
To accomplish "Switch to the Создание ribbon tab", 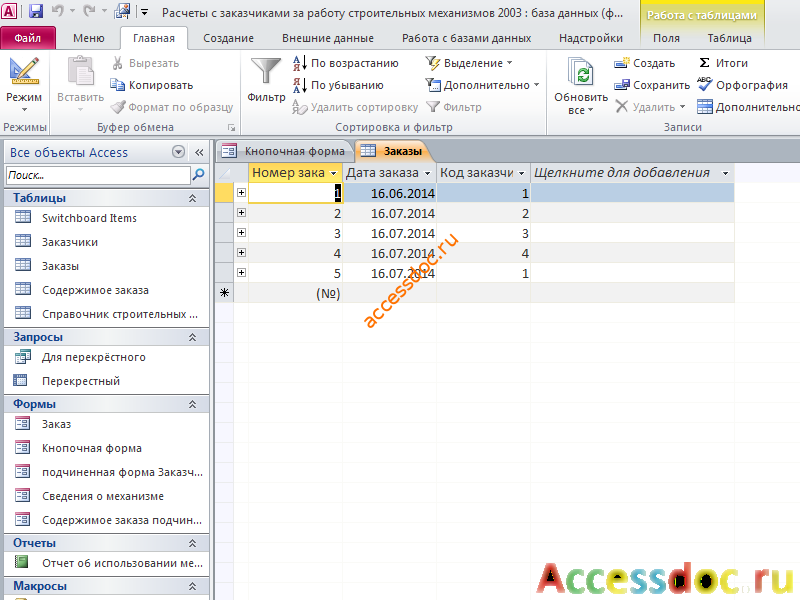I will click(229, 38).
